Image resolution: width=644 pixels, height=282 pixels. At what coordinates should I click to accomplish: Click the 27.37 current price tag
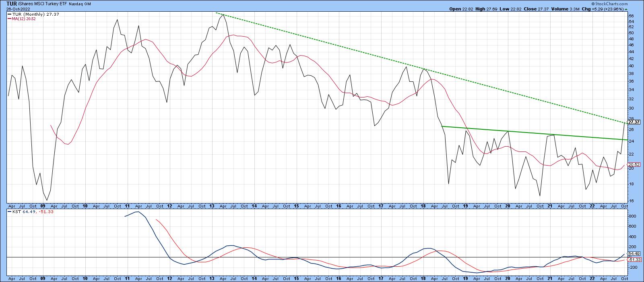(634, 122)
